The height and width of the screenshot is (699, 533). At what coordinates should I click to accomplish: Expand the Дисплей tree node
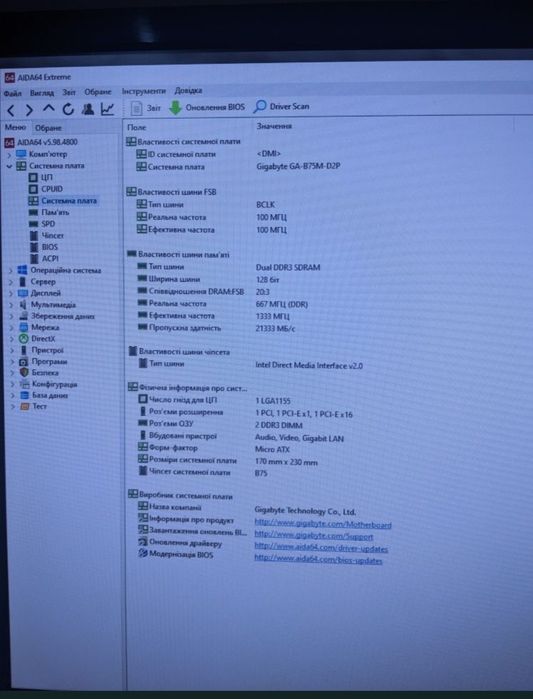click(x=11, y=294)
